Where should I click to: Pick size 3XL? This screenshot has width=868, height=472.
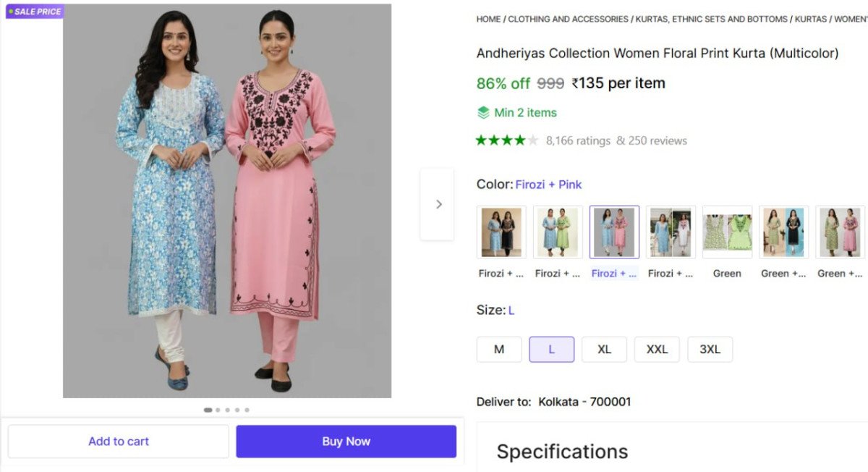point(710,349)
